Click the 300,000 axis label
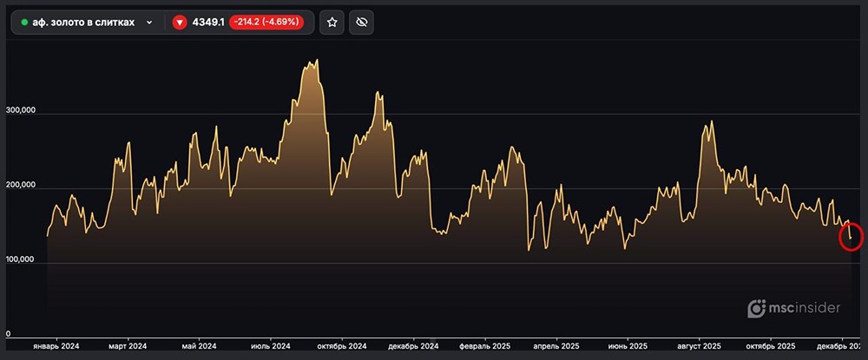868x360 pixels. pyautogui.click(x=20, y=110)
